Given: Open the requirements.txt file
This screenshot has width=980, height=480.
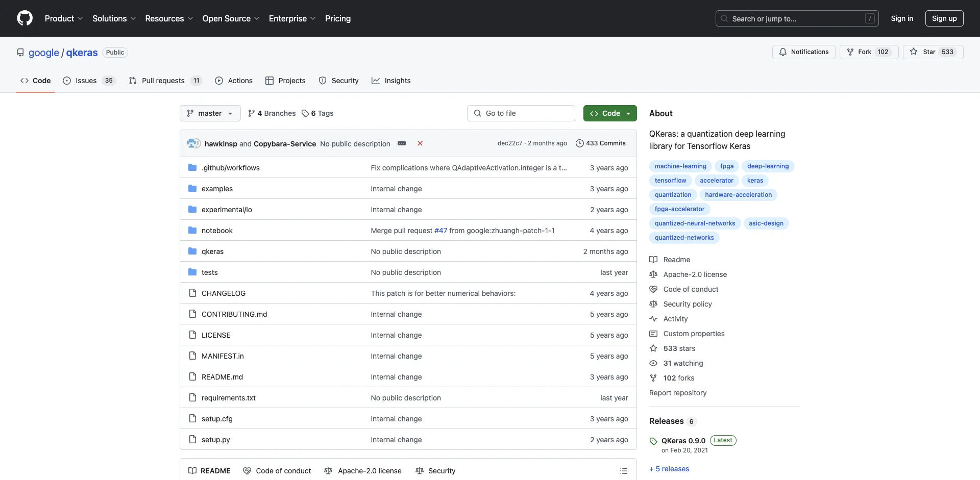Looking at the screenshot, I should pyautogui.click(x=229, y=398).
